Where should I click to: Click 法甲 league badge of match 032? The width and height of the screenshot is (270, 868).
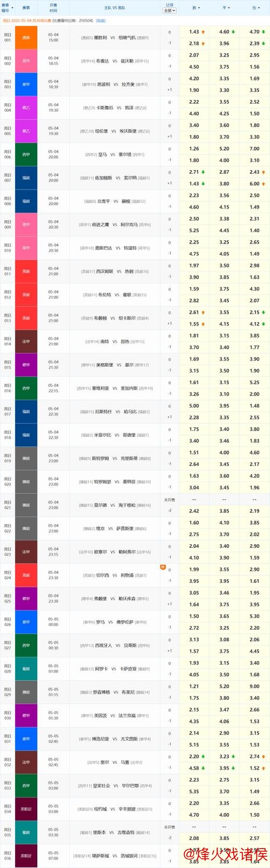coord(26,762)
